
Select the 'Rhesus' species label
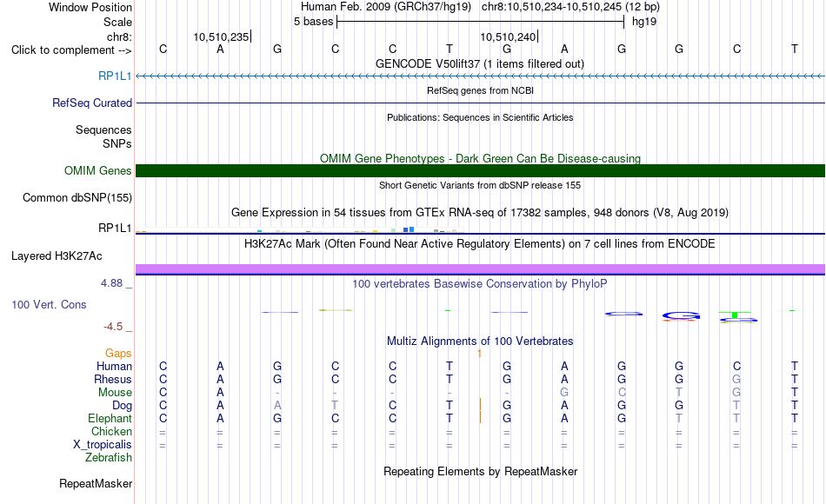(113, 379)
